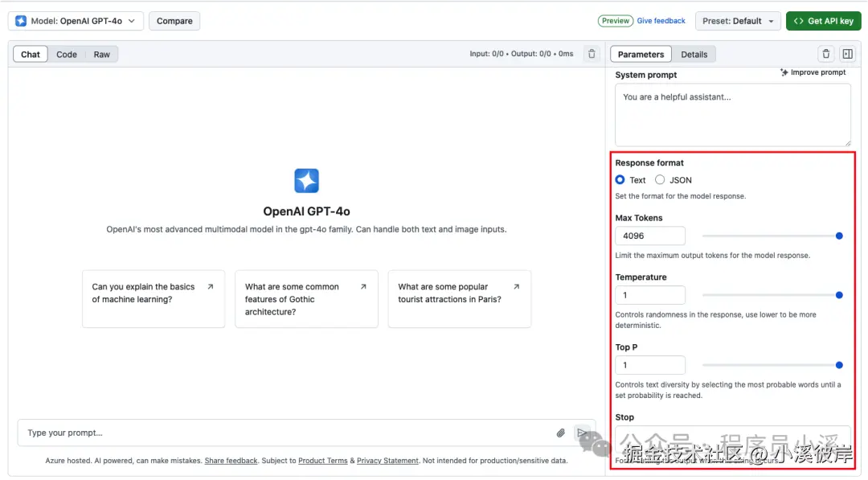Viewport: 868px width, 480px height.
Task: Click the Max Tokens value field
Action: (x=650, y=236)
